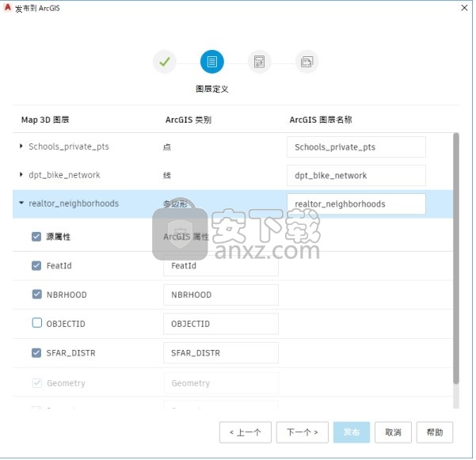Click the Autodesk logo in title bar

(7, 8)
